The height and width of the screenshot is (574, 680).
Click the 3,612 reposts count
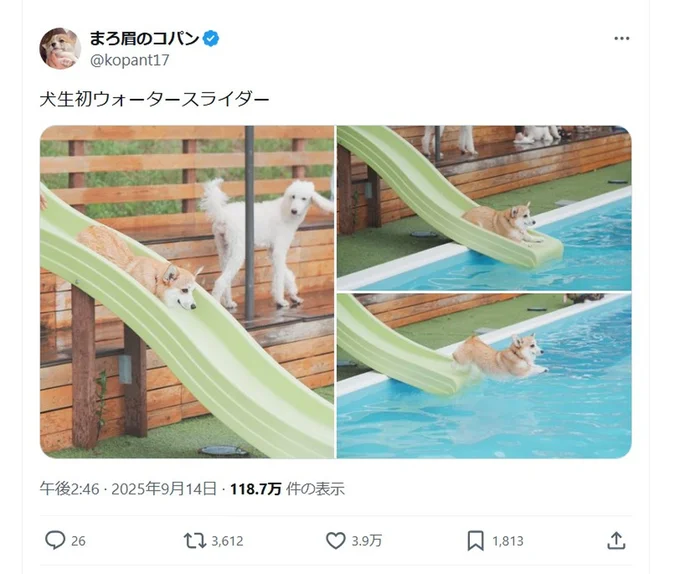pos(227,541)
